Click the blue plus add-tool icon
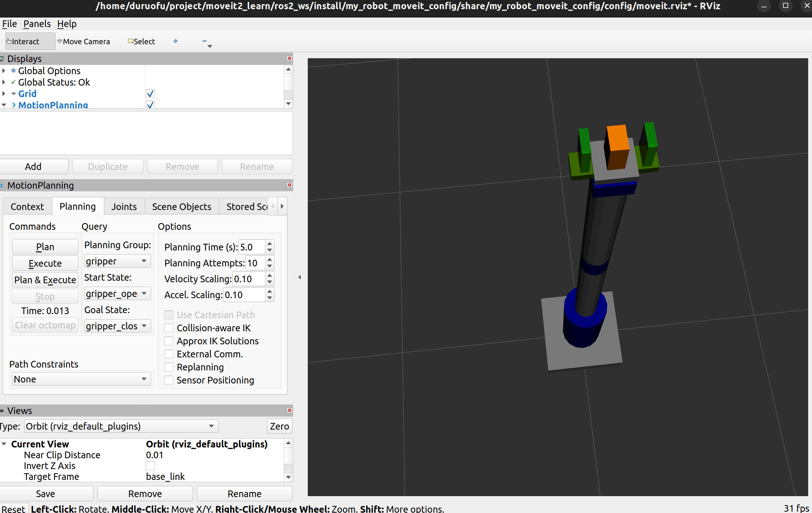The width and height of the screenshot is (812, 513). pos(175,41)
